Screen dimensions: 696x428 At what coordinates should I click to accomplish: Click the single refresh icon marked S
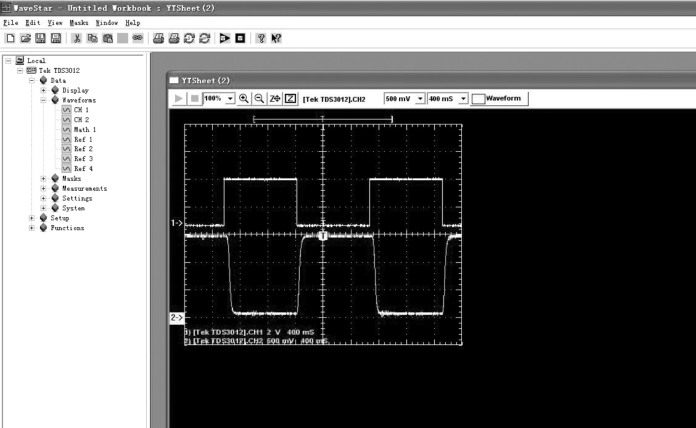[x=189, y=38]
